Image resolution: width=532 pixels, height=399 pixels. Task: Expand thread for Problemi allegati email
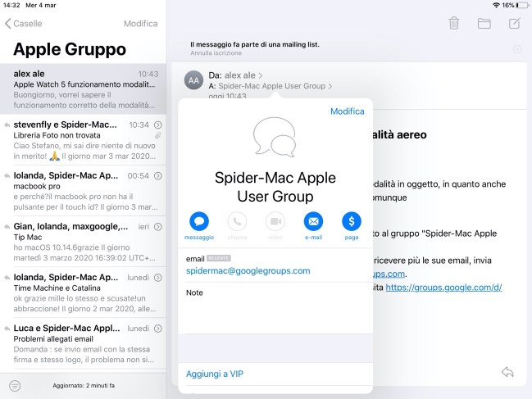[157, 329]
